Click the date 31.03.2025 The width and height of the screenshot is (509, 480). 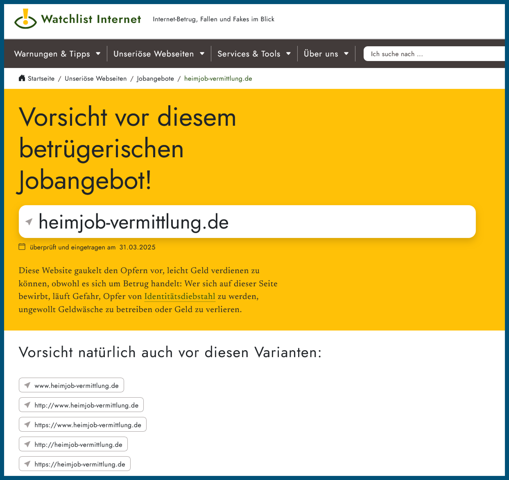point(137,247)
